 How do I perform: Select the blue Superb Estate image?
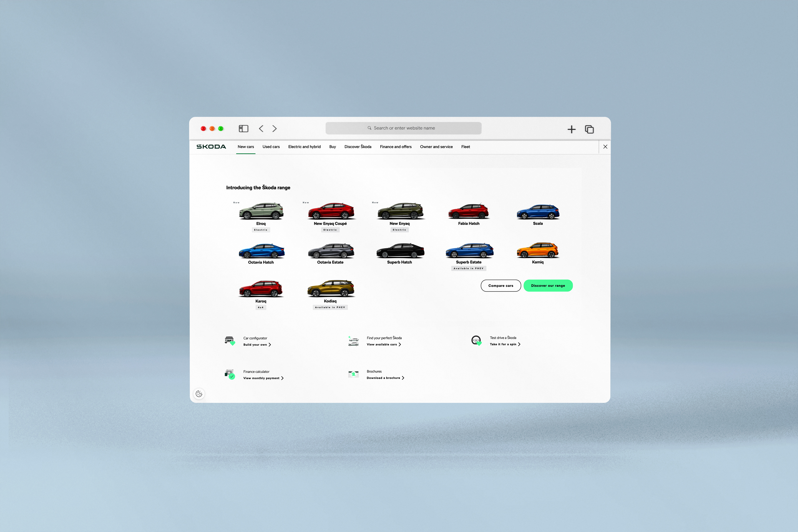470,250
